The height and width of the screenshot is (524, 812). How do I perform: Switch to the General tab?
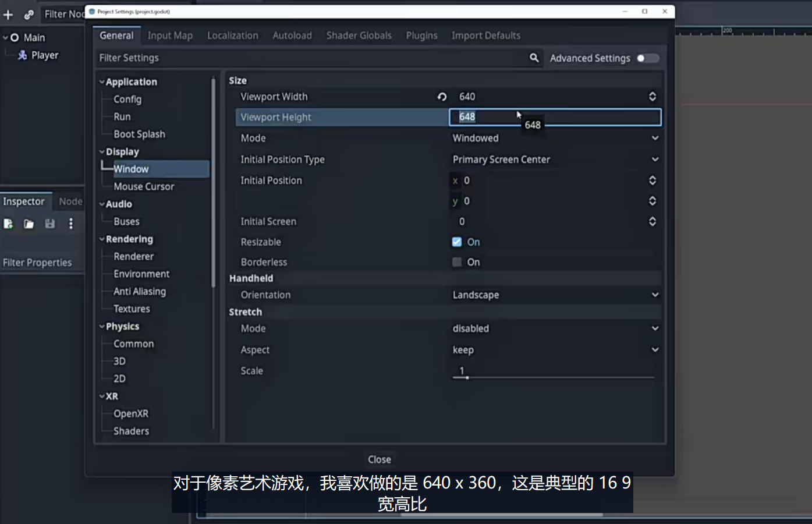click(116, 36)
